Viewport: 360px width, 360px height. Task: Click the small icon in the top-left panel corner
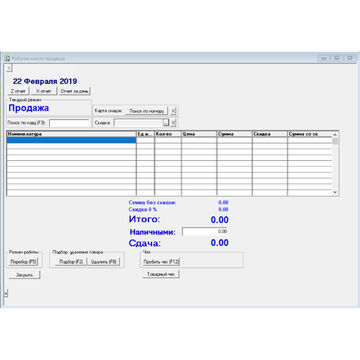(9, 68)
